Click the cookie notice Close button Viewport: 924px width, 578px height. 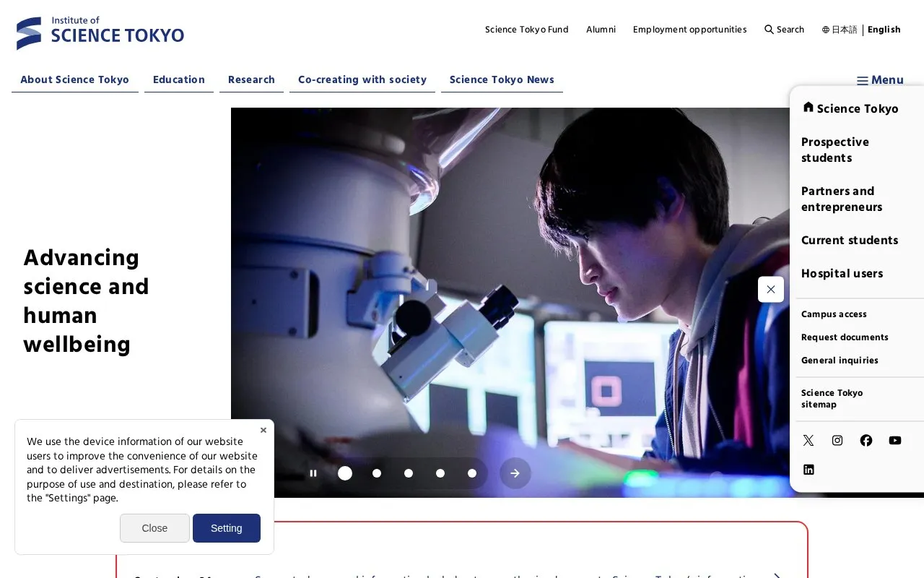point(154,528)
